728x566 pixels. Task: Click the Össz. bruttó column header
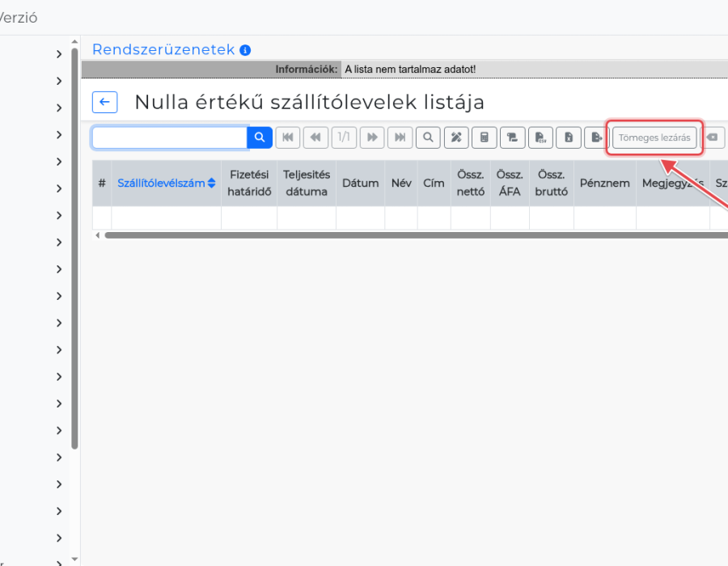point(551,184)
